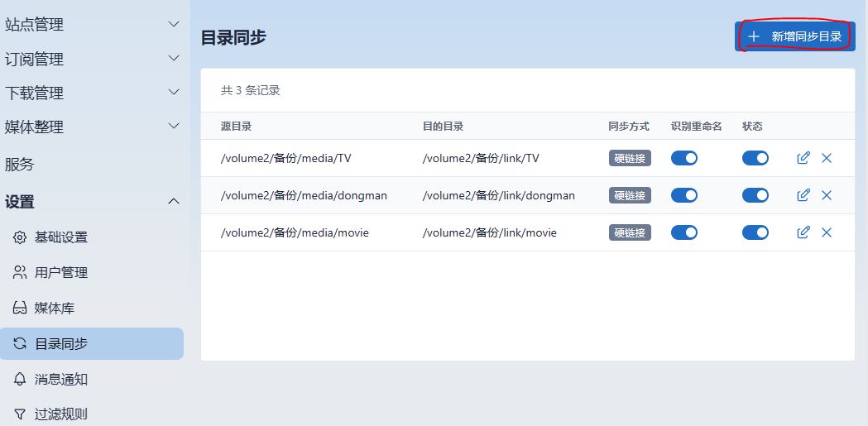This screenshot has width=868, height=426.
Task: Delete the dongman sync directory entry
Action: tap(827, 195)
